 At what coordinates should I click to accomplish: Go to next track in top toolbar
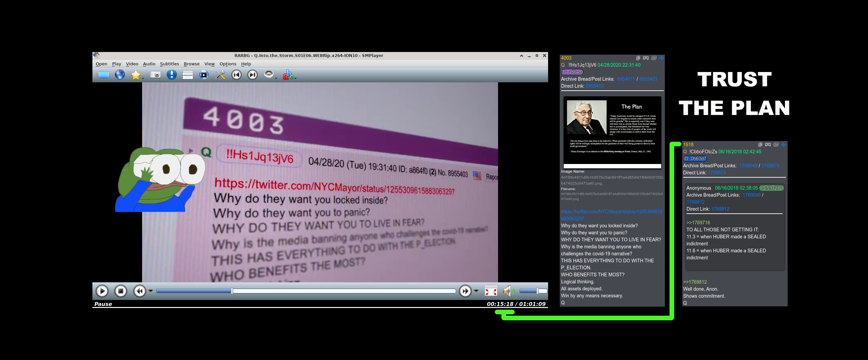coord(253,75)
